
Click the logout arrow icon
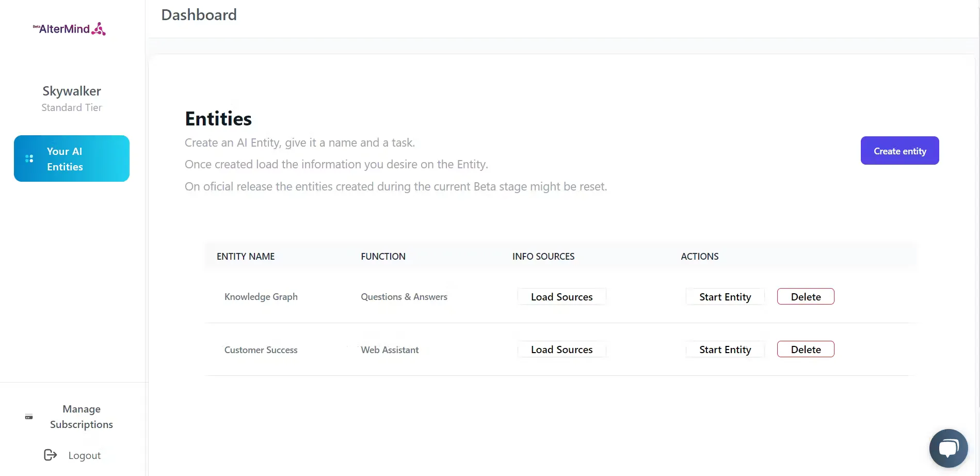click(x=50, y=455)
